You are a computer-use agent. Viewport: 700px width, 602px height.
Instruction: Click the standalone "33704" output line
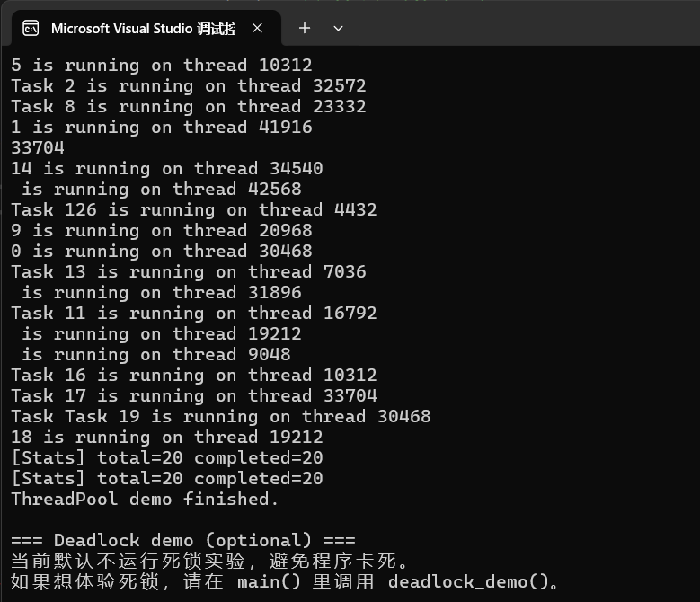click(x=38, y=147)
